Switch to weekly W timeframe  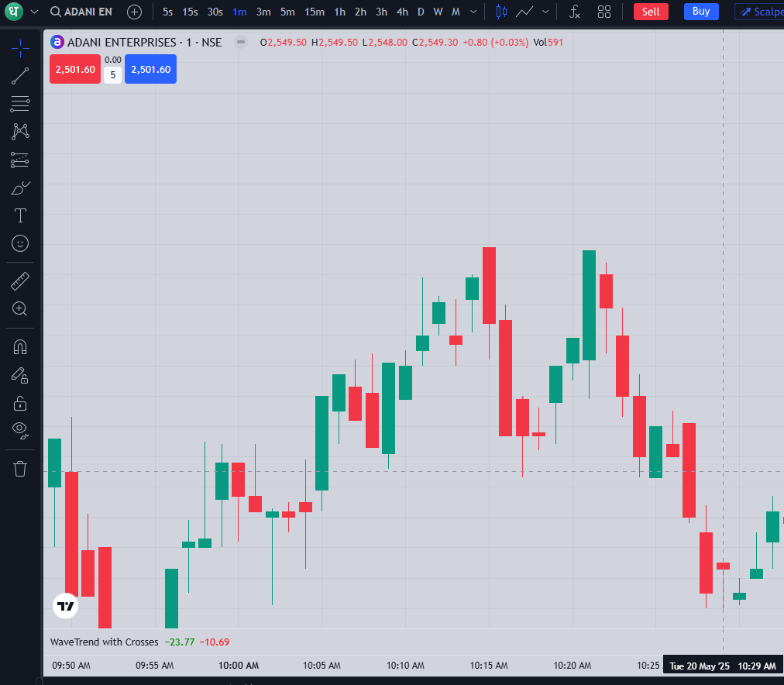click(x=438, y=12)
